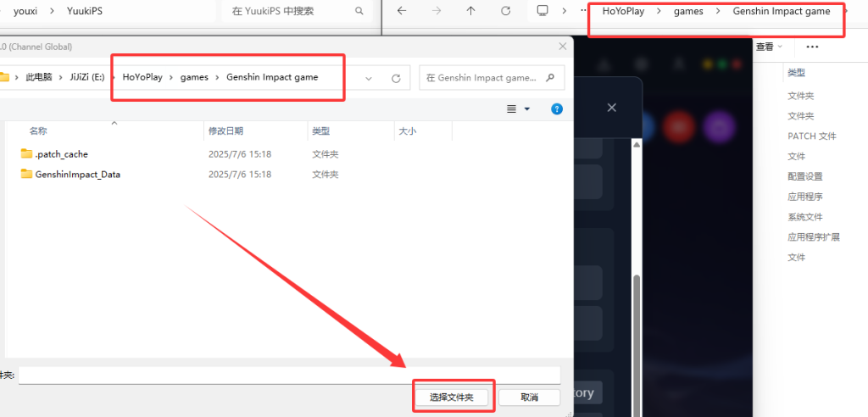The height and width of the screenshot is (417, 868).
Task: Click the 类型 column header in right Explorer
Action: pos(796,73)
